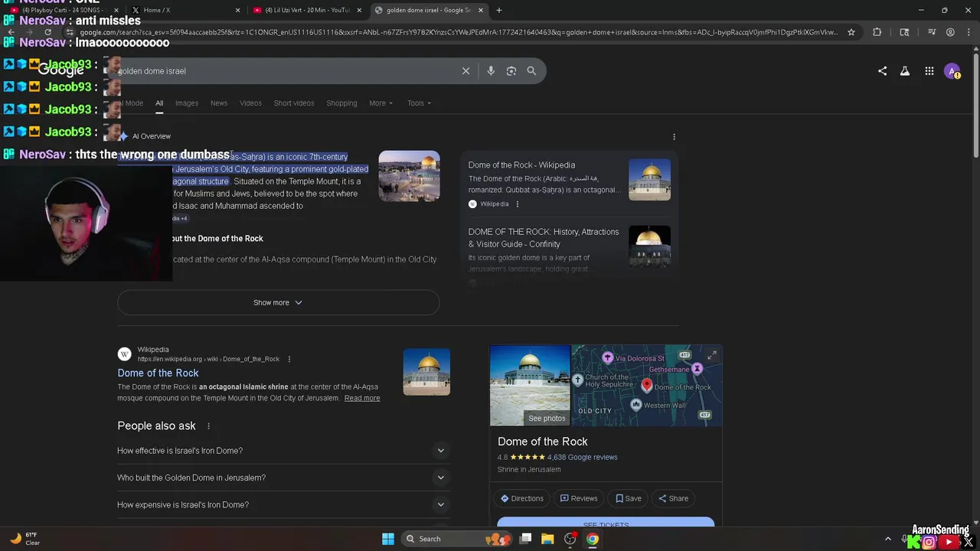Open the Google account avatar
Image resolution: width=980 pixels, height=551 pixels.
pyautogui.click(x=952, y=71)
